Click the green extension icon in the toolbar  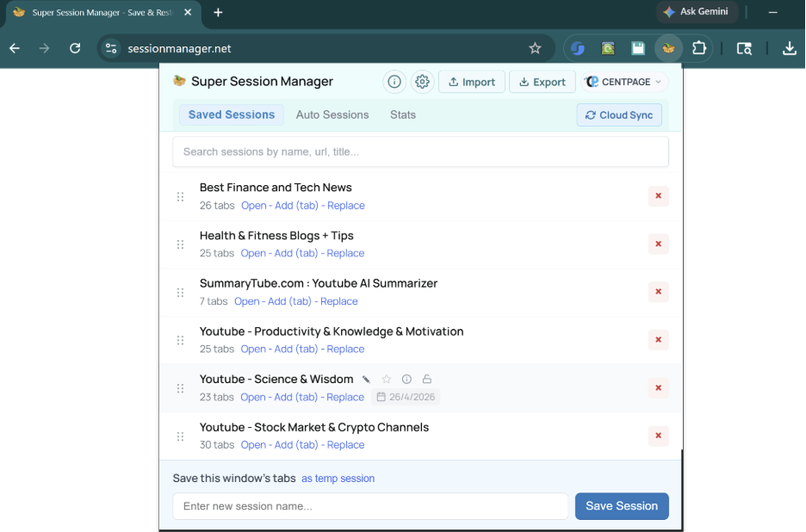[x=608, y=48]
